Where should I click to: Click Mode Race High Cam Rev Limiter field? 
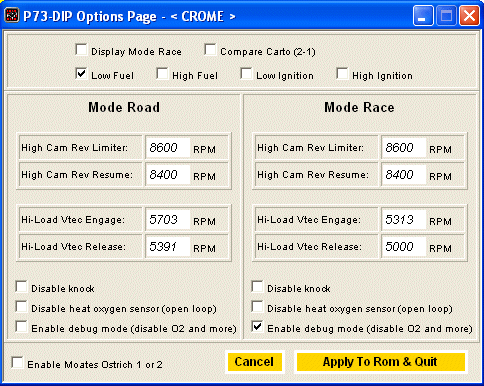[404, 148]
